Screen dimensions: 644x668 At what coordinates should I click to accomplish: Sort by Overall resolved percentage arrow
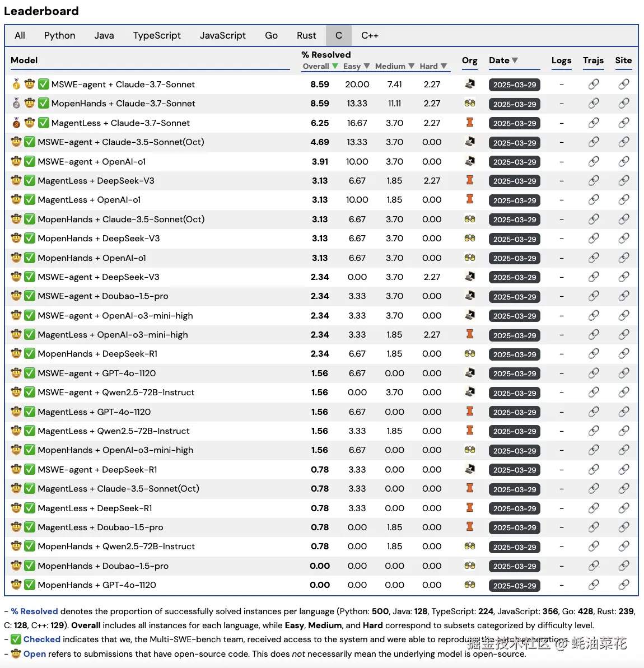pos(335,66)
